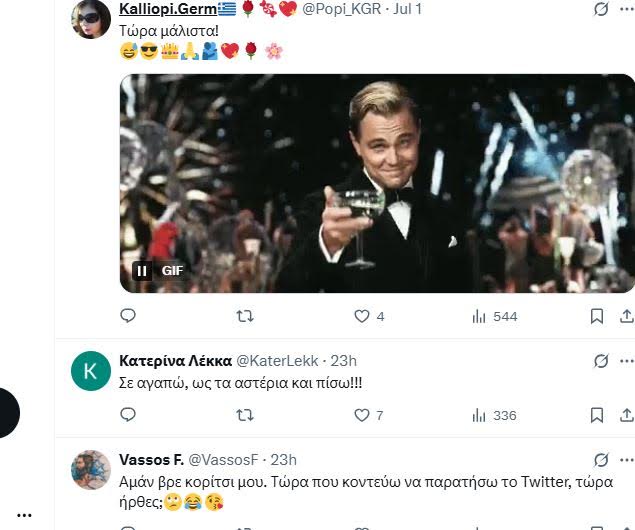Repost Κατερίνα Λέκκα's tweet
The image size is (635, 530).
pyautogui.click(x=244, y=415)
